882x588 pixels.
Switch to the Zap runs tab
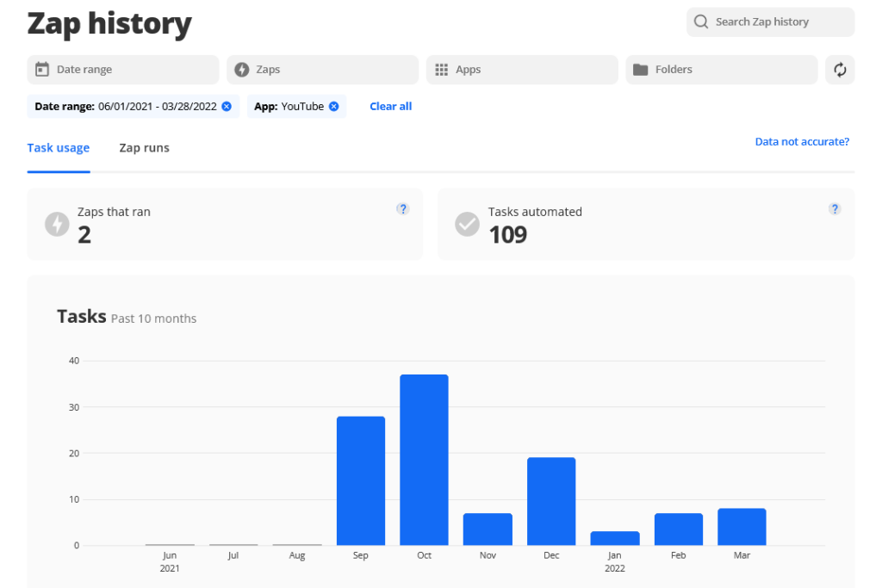pos(144,148)
